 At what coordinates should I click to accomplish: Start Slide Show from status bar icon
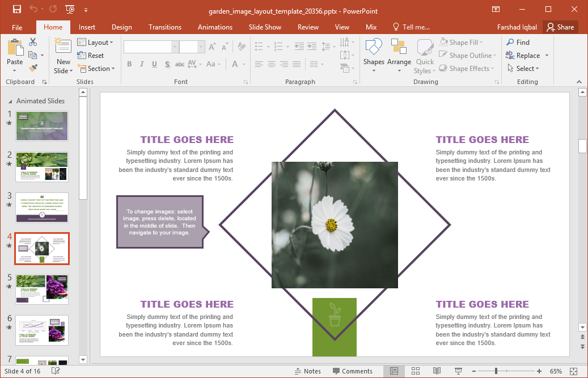458,371
